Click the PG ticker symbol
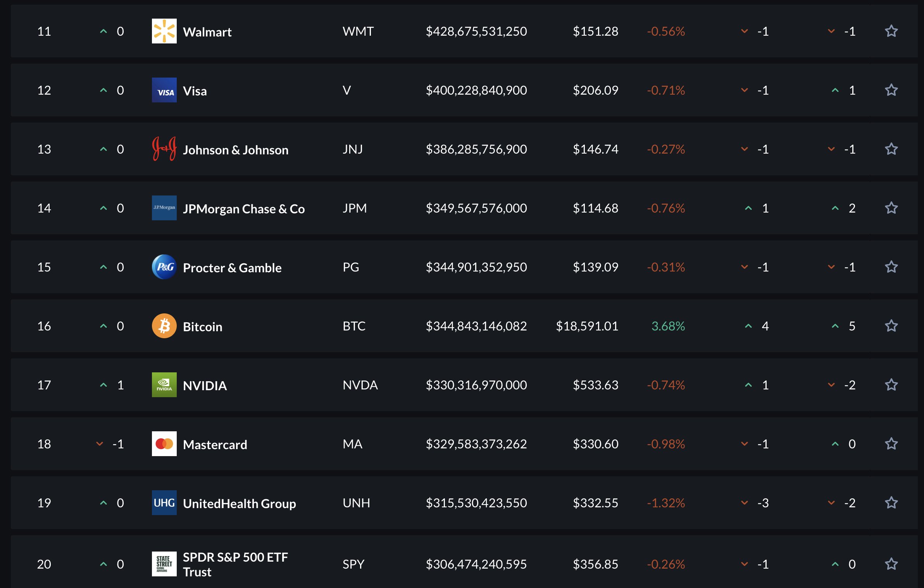The width and height of the screenshot is (924, 588). pos(351,267)
